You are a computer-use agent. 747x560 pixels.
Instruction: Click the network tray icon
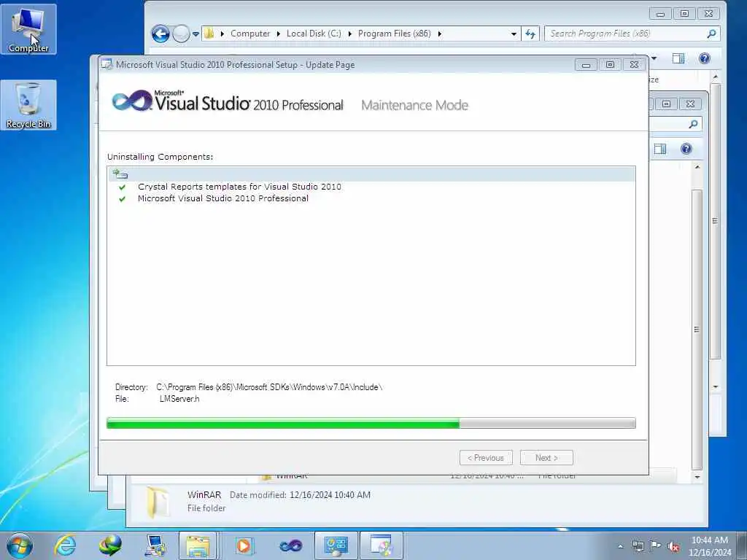click(x=638, y=546)
